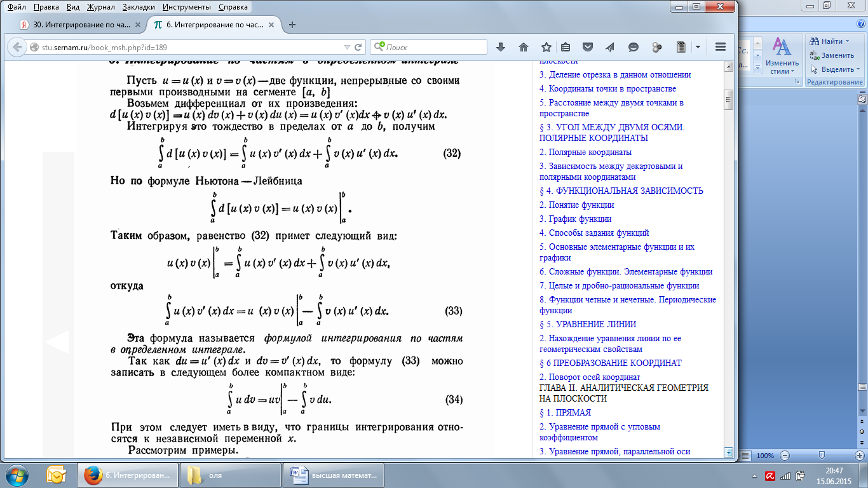868x488 pixels.
Task: Click the paper plane share icon
Action: (x=610, y=47)
